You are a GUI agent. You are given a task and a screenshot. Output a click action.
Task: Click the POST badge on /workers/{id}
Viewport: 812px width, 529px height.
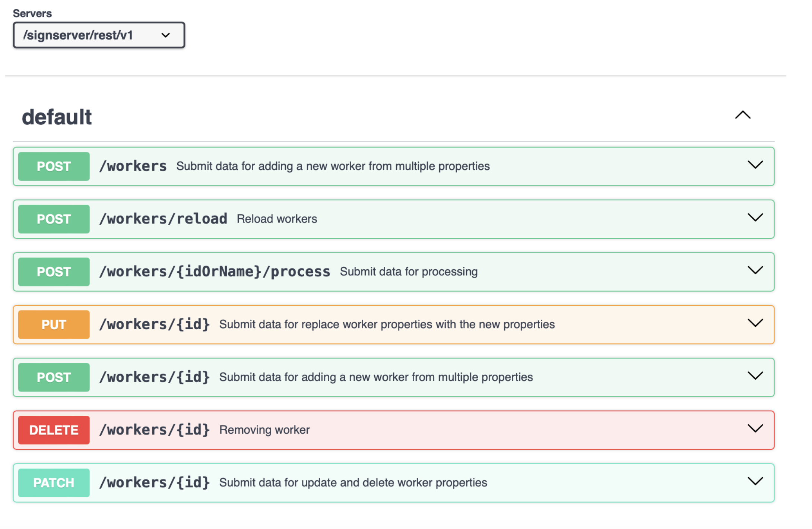pyautogui.click(x=53, y=377)
